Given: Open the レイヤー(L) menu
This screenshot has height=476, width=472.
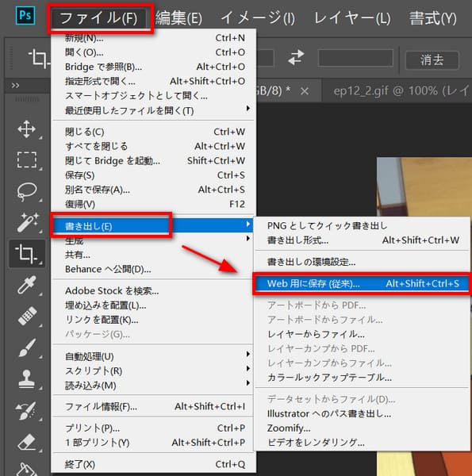Looking at the screenshot, I should point(352,18).
